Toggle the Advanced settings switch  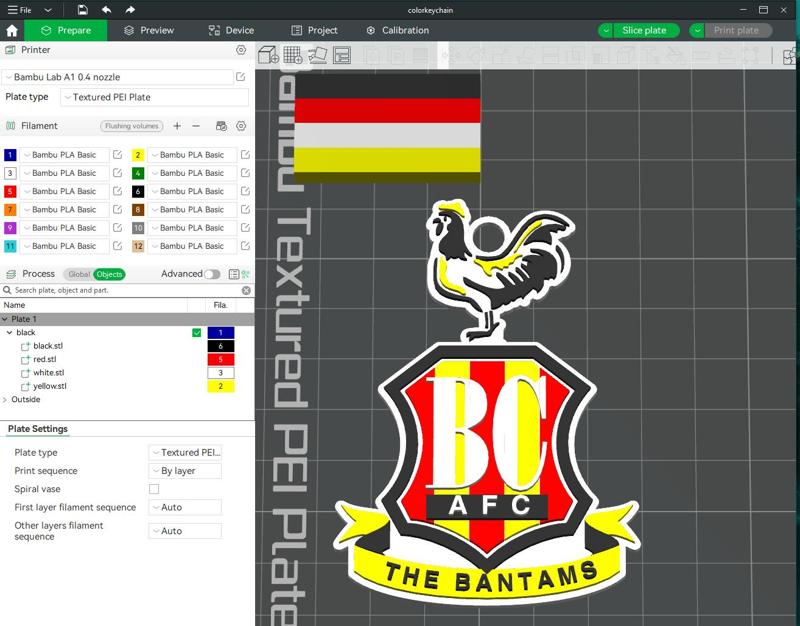[x=212, y=274]
